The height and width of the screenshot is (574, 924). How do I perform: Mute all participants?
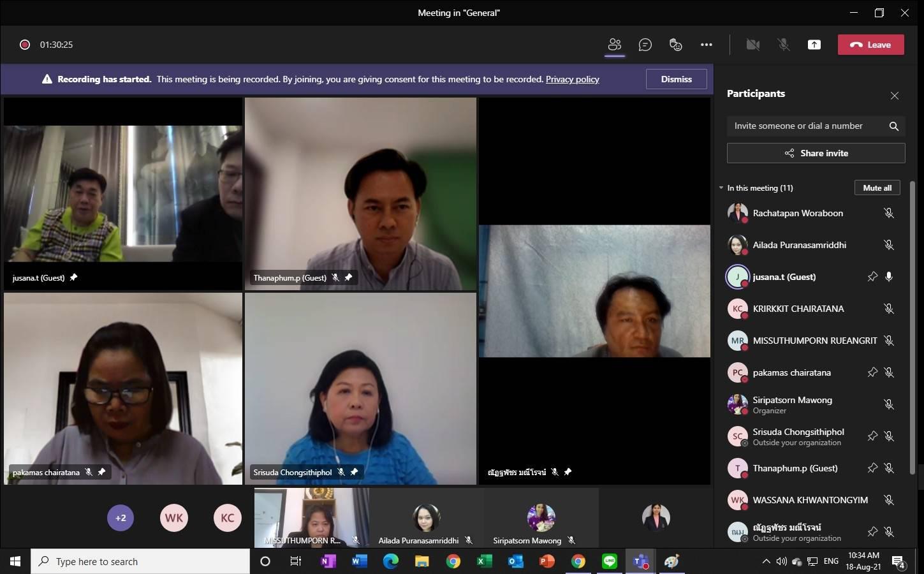877,188
